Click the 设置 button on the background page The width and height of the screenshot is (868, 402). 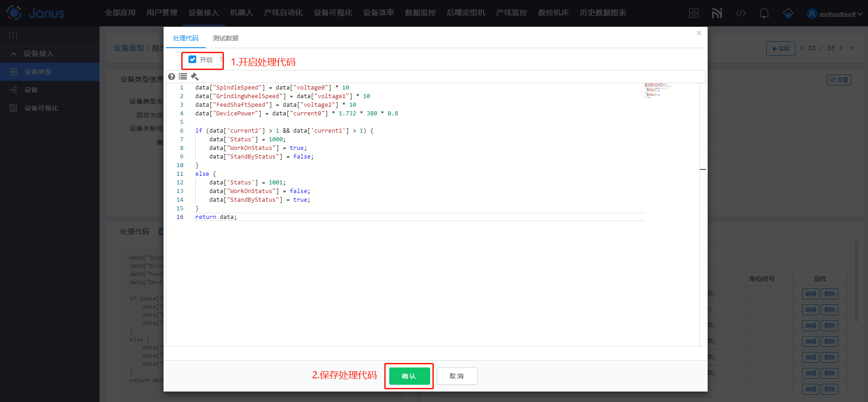coord(839,80)
